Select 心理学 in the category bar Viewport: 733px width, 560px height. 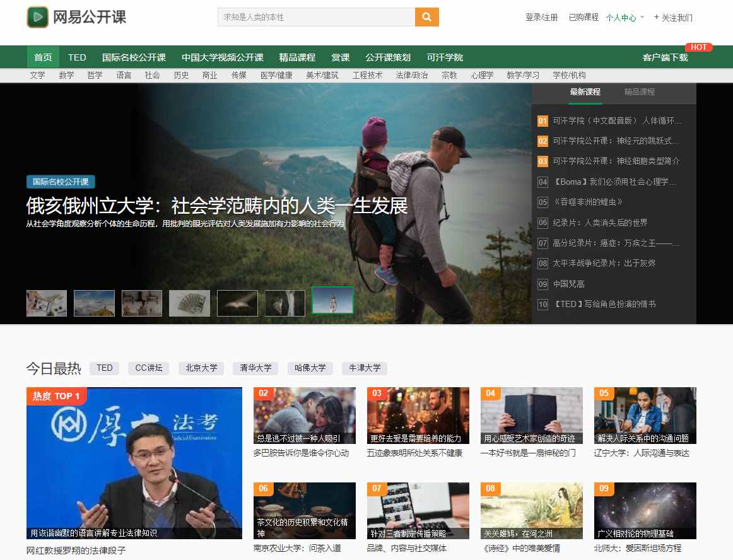tap(482, 74)
